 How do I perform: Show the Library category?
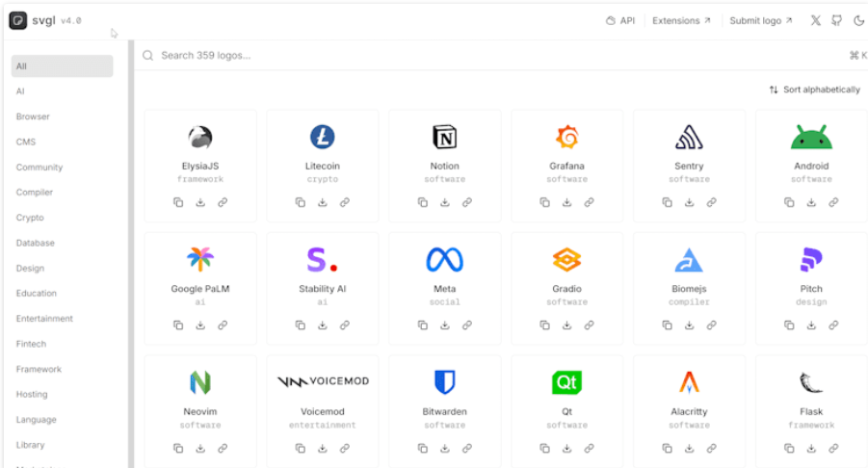pyautogui.click(x=30, y=445)
